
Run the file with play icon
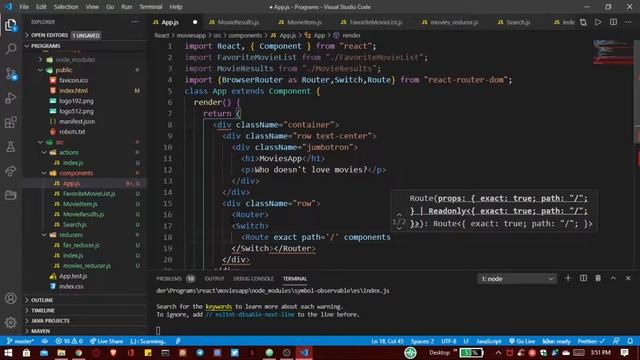pyautogui.click(x=598, y=22)
